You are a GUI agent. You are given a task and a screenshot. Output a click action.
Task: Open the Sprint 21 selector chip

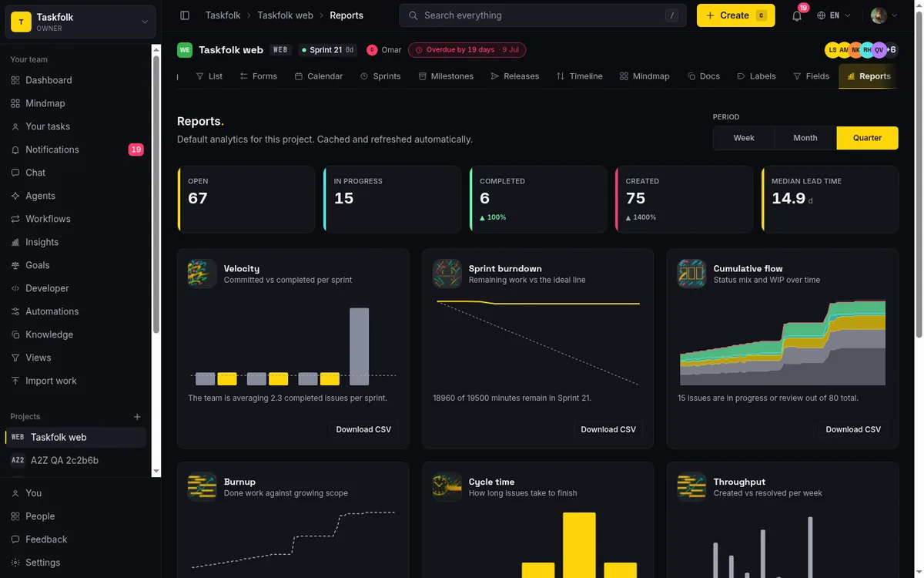pos(328,50)
